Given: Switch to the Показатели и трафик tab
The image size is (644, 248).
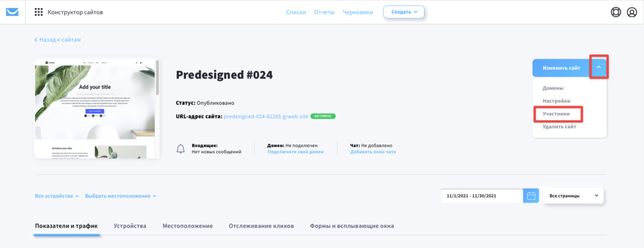Looking at the screenshot, I should [67, 226].
